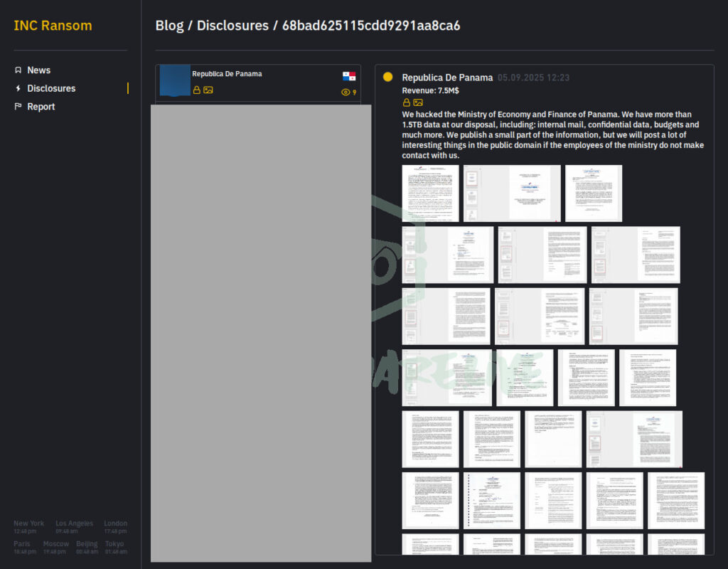
Task: Click the lock icon under Revenue line
Action: [406, 102]
